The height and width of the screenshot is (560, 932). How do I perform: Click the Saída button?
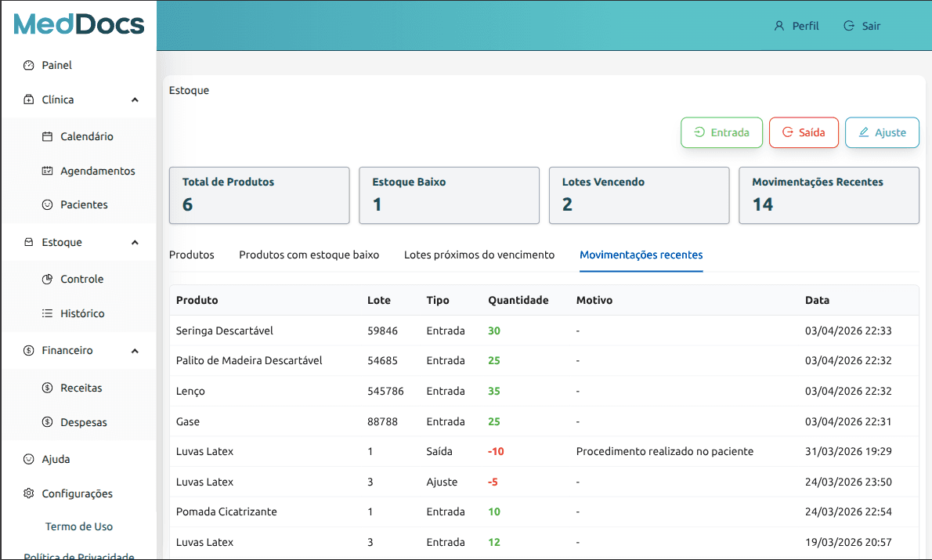(804, 132)
